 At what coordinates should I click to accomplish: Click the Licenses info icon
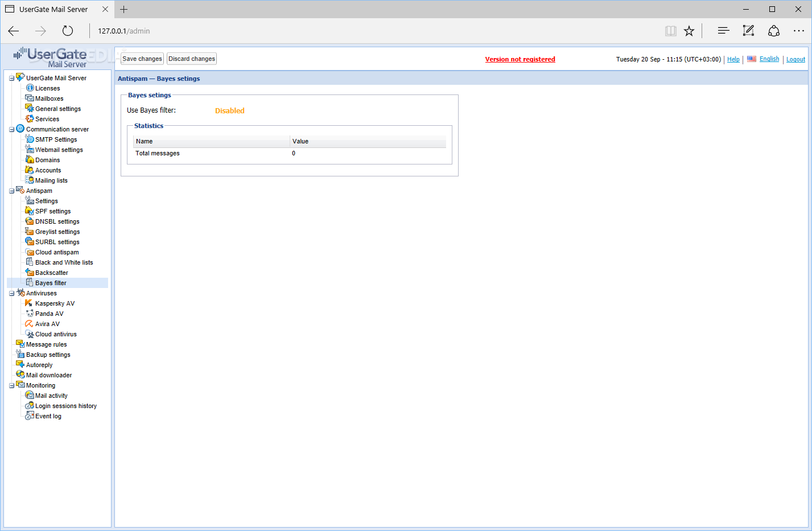pos(30,88)
